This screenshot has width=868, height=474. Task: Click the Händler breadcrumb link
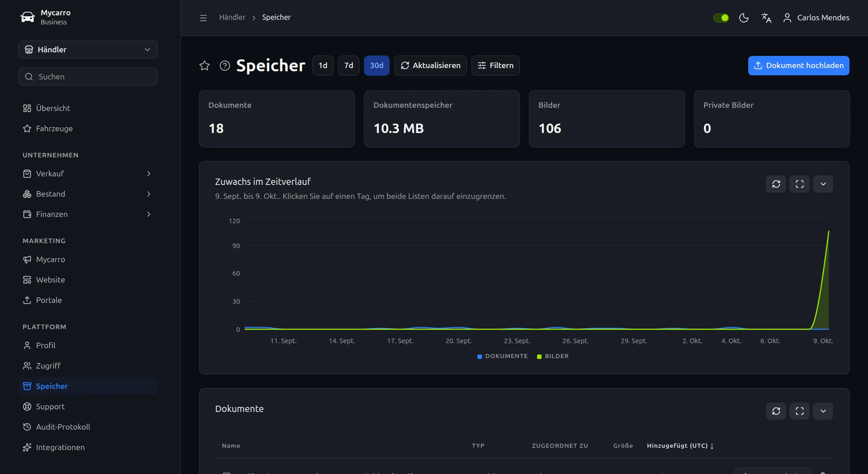[x=232, y=17]
